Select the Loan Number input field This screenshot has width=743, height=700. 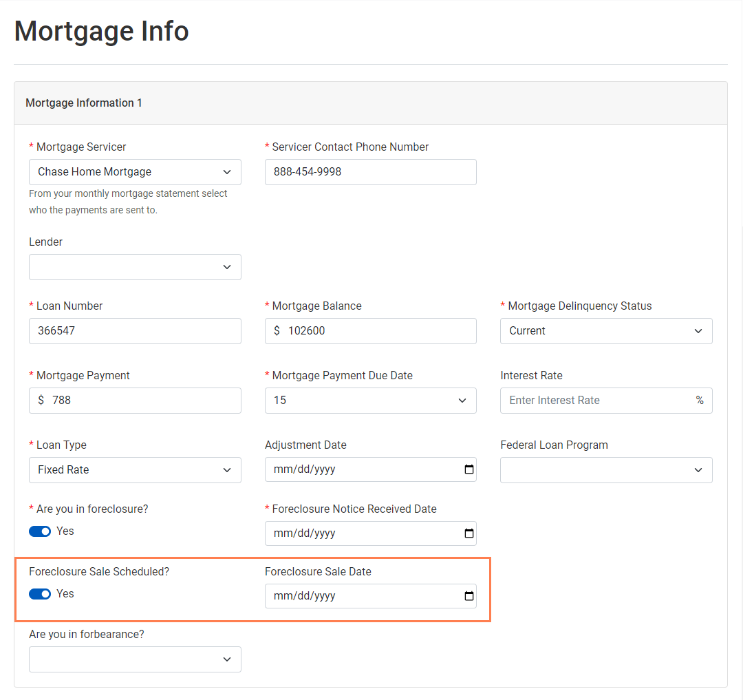(x=134, y=331)
